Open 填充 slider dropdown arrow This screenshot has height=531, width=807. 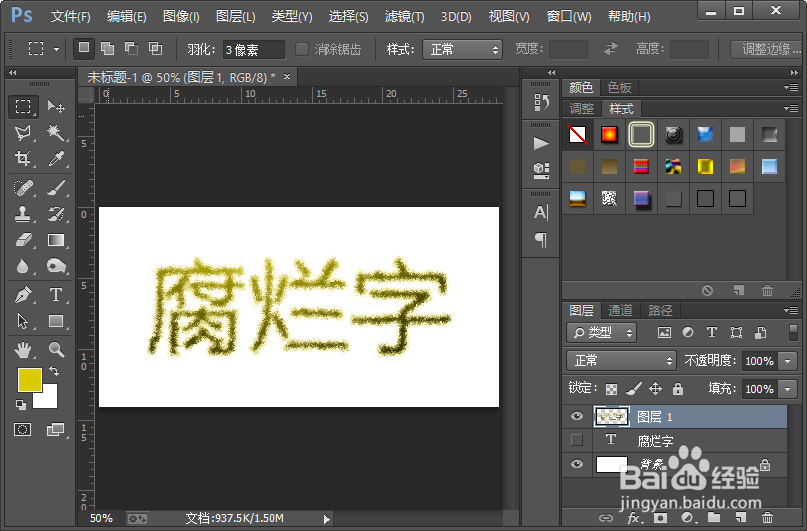click(787, 389)
